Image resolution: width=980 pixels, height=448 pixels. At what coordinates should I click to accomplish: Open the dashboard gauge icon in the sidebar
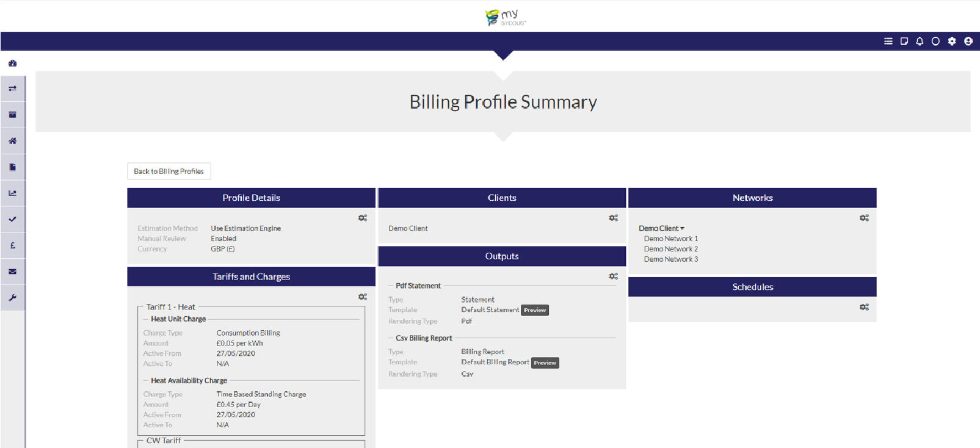[x=12, y=63]
